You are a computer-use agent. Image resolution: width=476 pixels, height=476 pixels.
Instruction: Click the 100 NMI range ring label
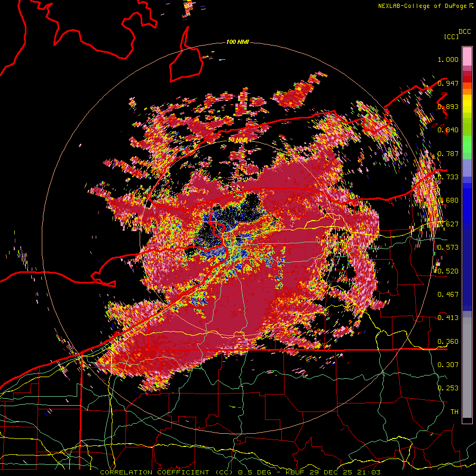click(x=237, y=42)
